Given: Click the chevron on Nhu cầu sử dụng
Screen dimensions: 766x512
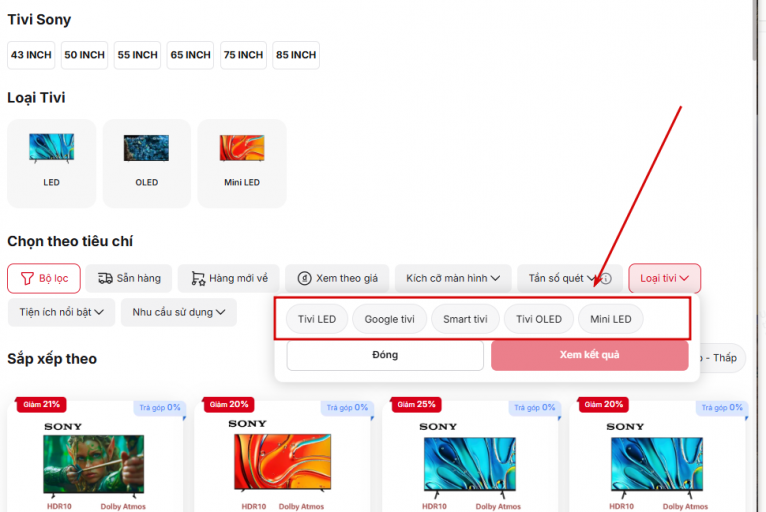Looking at the screenshot, I should [x=221, y=312].
